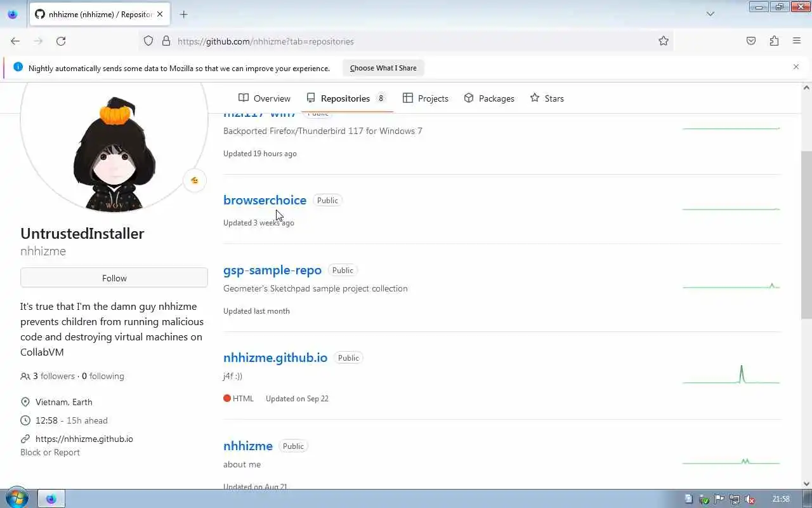Viewport: 812px width, 508px height.
Task: Click the scrollbar down arrow
Action: (x=806, y=484)
